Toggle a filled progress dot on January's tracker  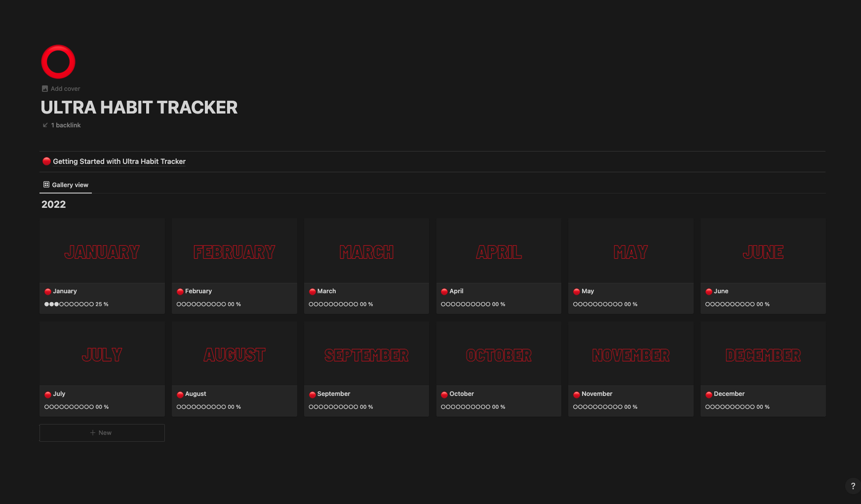point(47,304)
